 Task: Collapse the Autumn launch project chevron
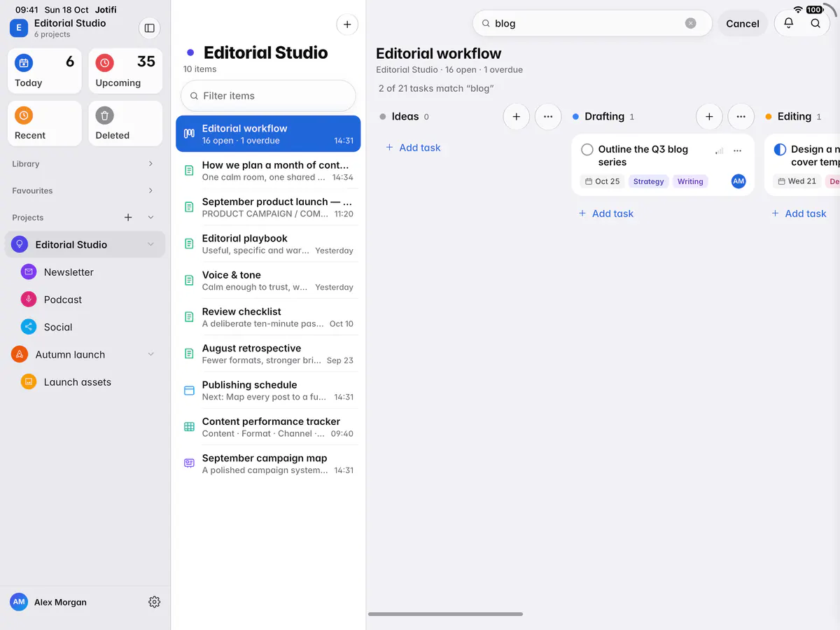tap(150, 355)
